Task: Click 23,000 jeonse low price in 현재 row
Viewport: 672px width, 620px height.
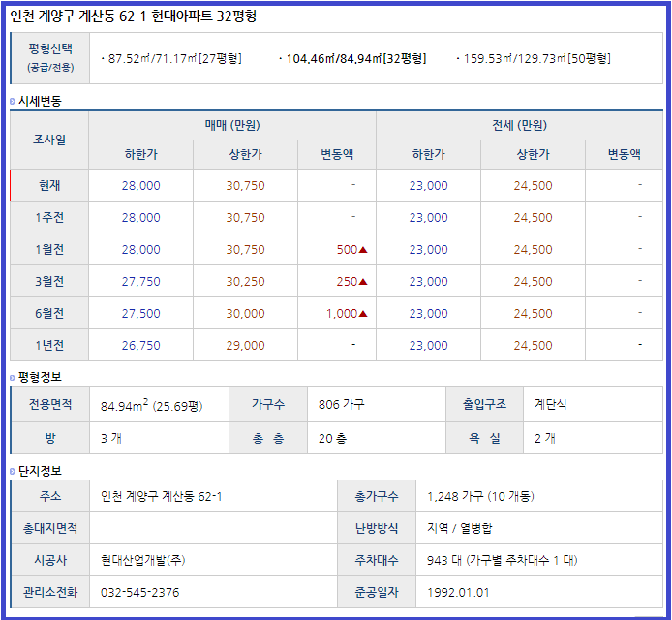Action: pyautogui.click(x=429, y=186)
